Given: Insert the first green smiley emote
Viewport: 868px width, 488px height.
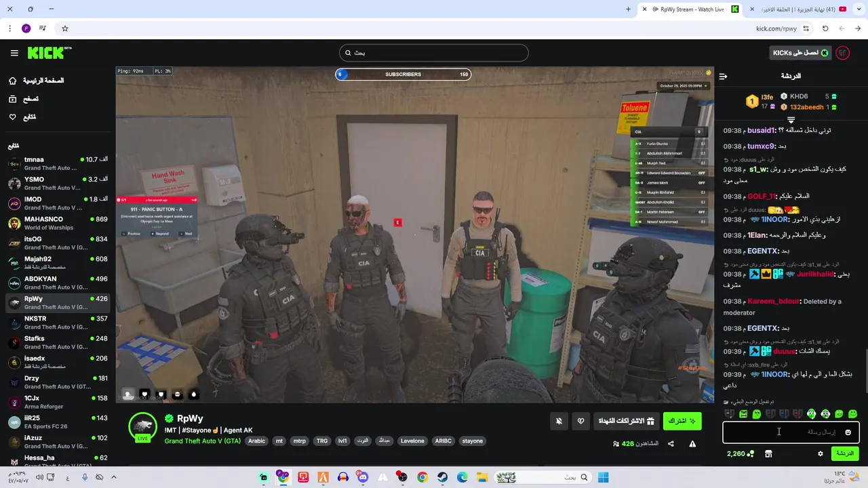Looking at the screenshot, I should [852, 413].
